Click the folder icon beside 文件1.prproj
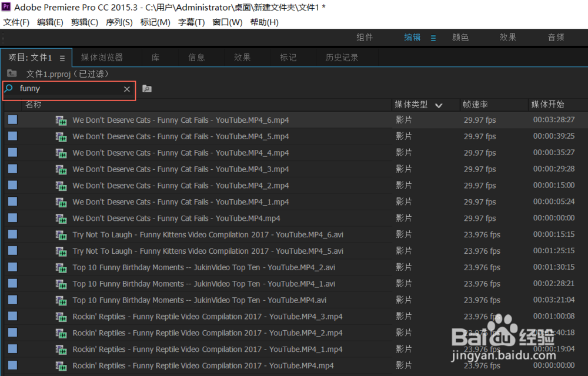This screenshot has height=376, width=588. click(x=12, y=74)
